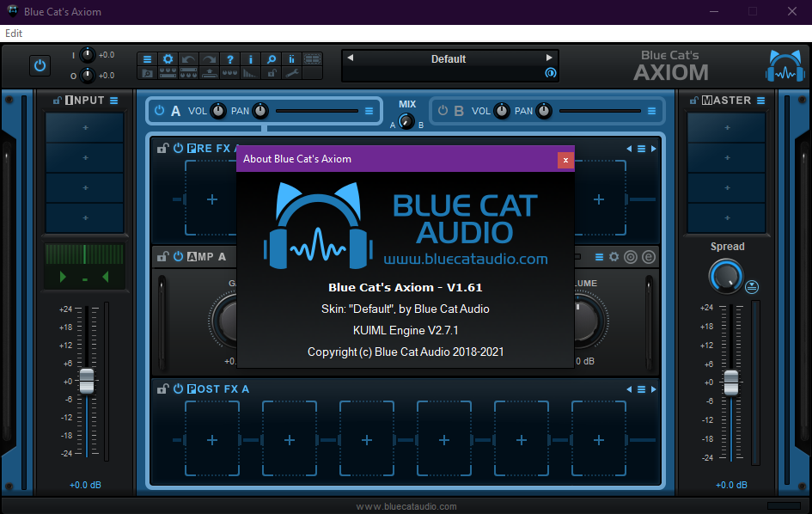Viewport: 812px width, 514px height.
Task: Click the wrench icon in the toolbar
Action: 291,73
